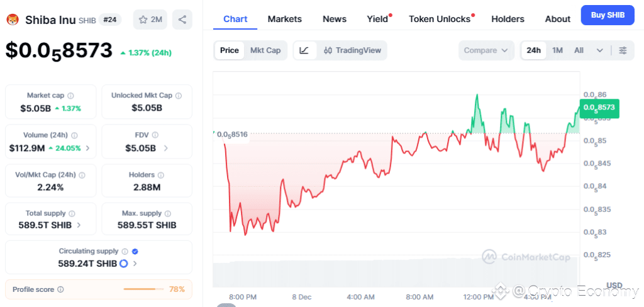Switch to TradingView chart mode
Screen dimensions: 644x307
coord(352,50)
